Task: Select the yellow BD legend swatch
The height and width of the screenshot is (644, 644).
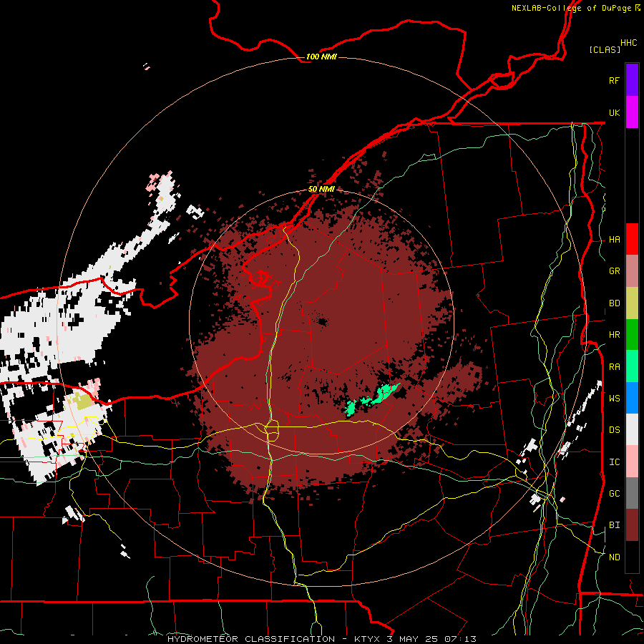Action: click(632, 303)
